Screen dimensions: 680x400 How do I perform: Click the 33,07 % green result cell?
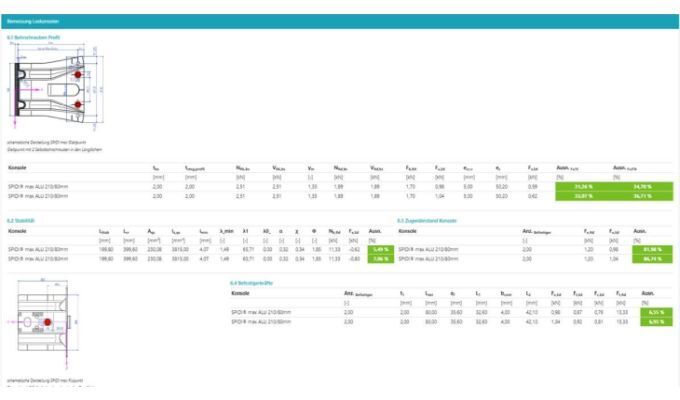[x=582, y=196]
